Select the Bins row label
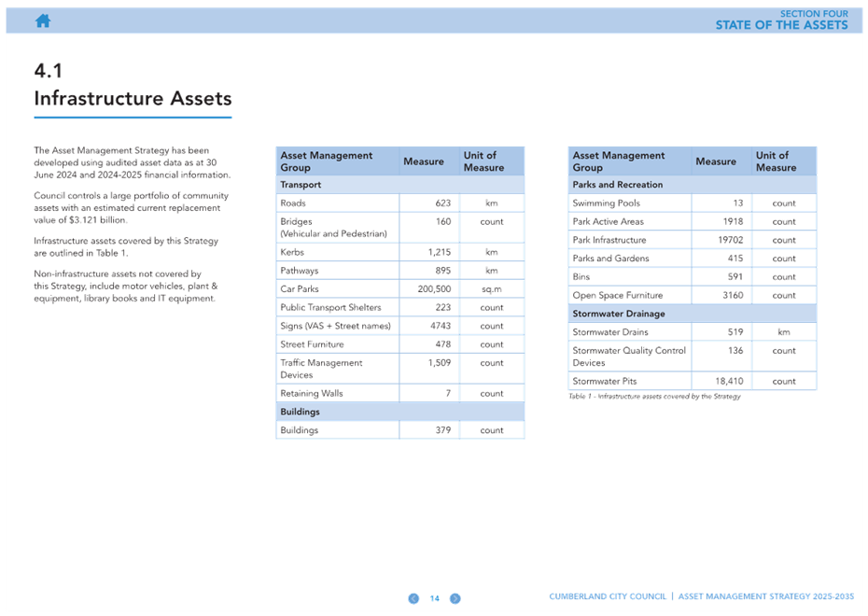 [581, 276]
